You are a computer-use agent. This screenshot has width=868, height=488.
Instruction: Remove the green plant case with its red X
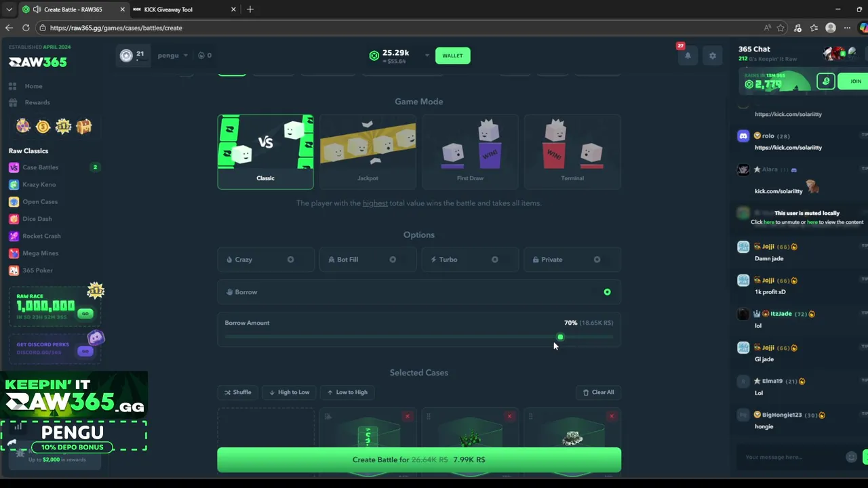(509, 416)
